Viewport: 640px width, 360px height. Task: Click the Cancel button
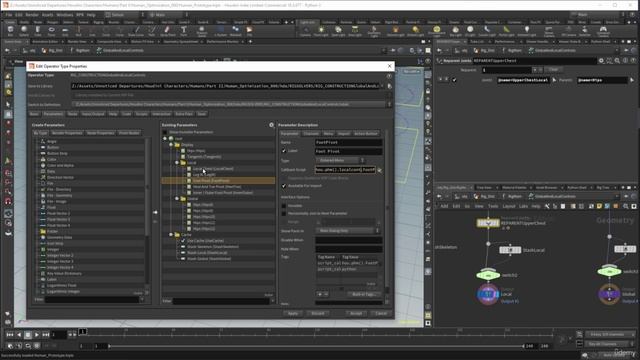381,313
